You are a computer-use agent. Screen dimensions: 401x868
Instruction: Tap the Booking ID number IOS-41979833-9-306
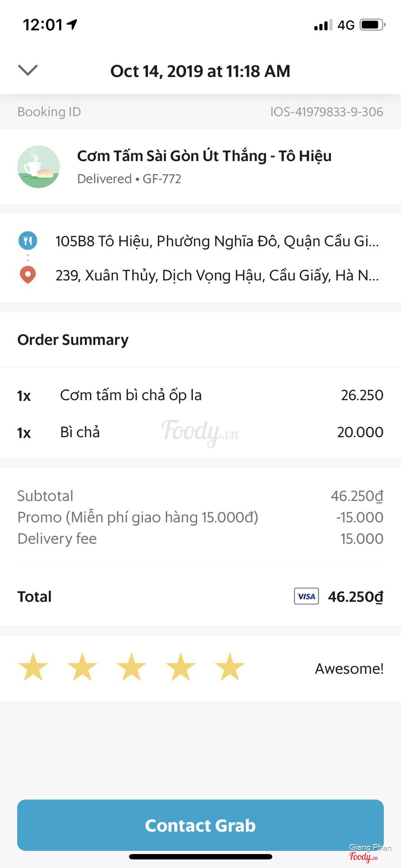[x=326, y=112]
